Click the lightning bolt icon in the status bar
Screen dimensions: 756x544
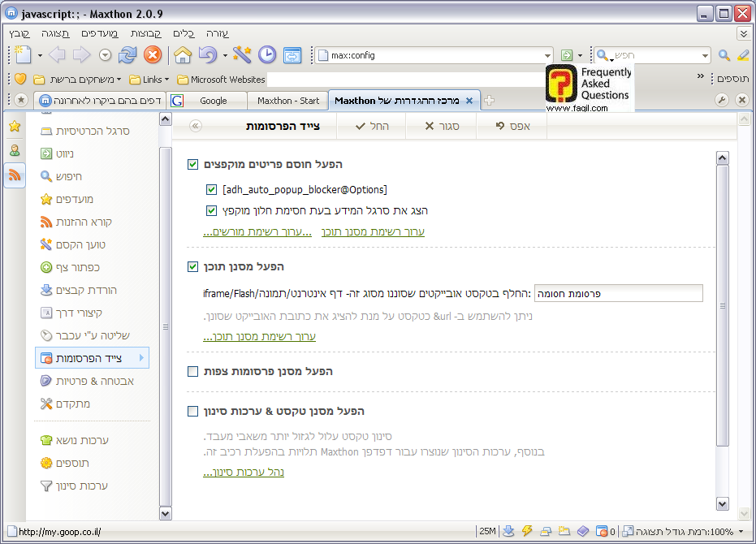[x=527, y=531]
